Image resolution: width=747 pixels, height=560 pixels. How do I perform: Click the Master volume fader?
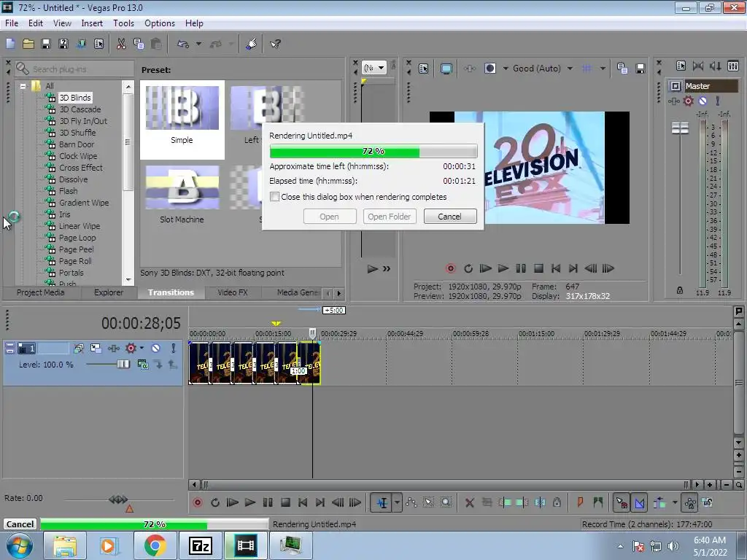680,128
